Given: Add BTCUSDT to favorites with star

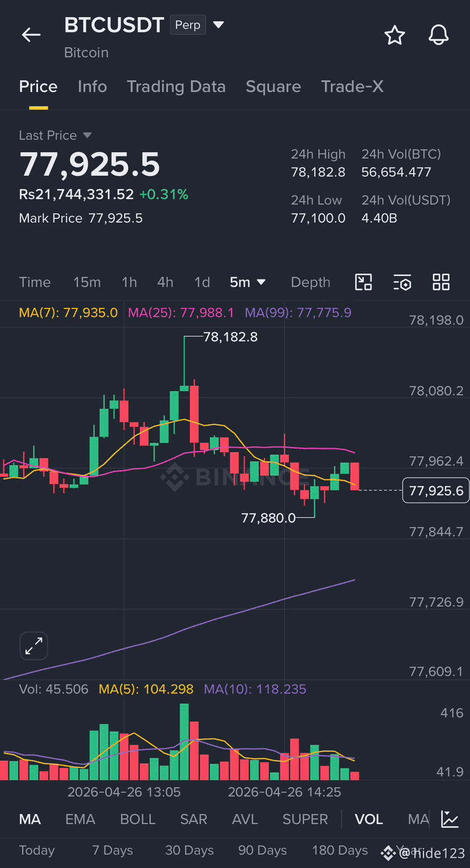Looking at the screenshot, I should [x=395, y=35].
